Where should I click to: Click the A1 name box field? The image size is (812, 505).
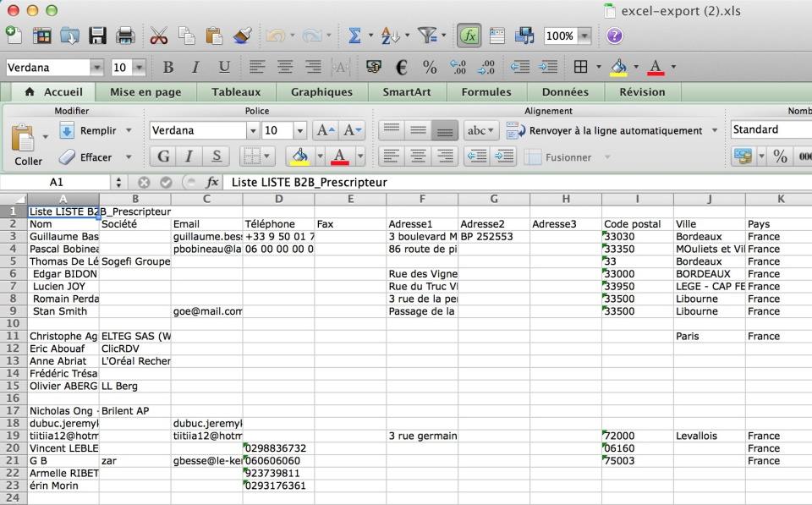pyautogui.click(x=56, y=183)
